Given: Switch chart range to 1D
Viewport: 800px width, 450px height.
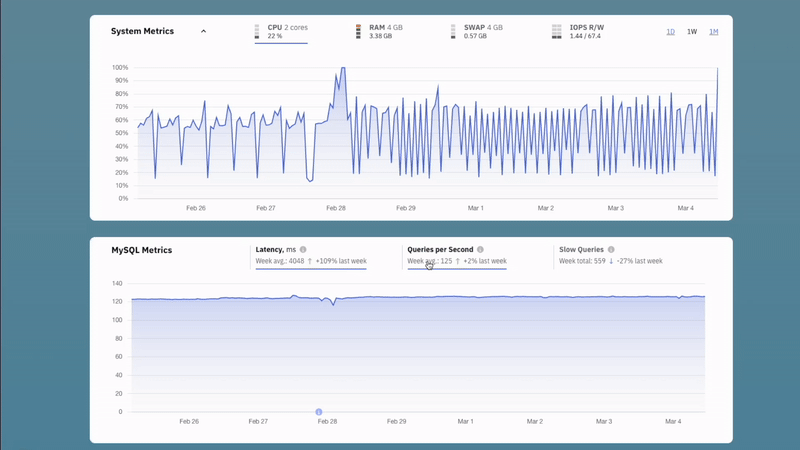Looking at the screenshot, I should 670,32.
